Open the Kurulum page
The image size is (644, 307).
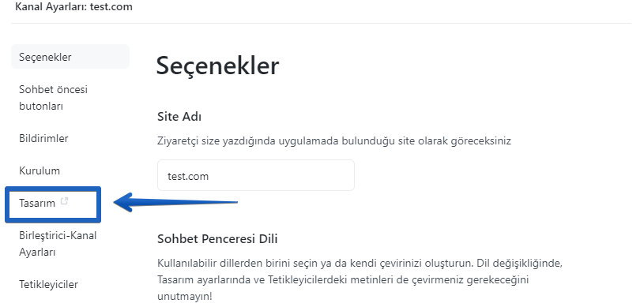pyautogui.click(x=40, y=170)
